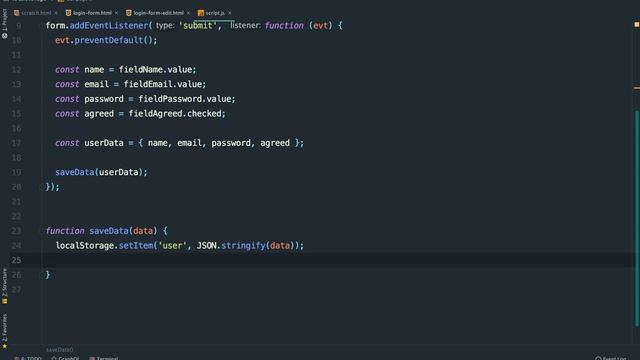
Task: Open the GraphQL tool window
Action: 65,358
